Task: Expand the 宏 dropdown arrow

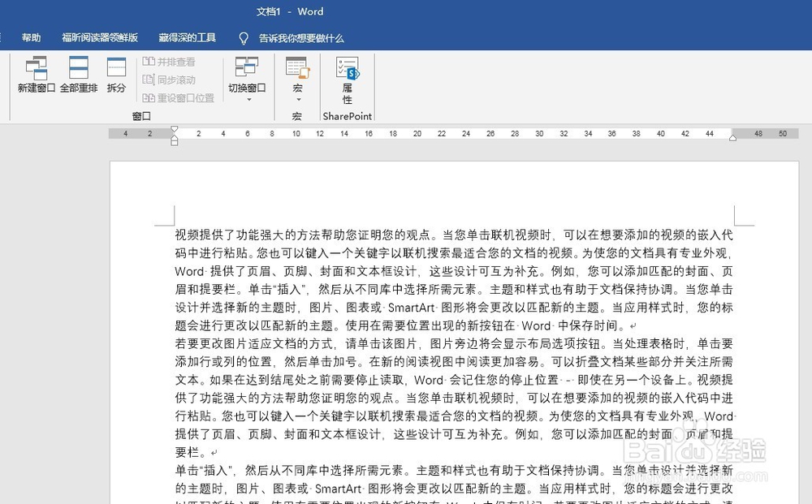Action: 298,99
